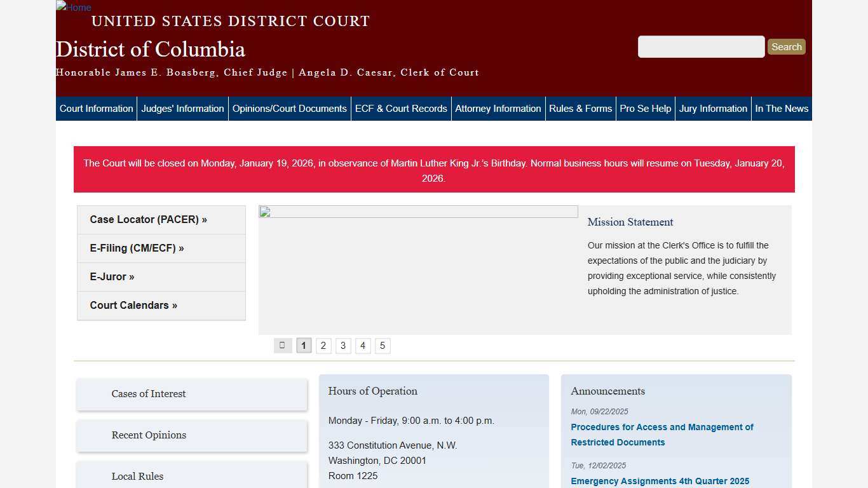Open the Pro Se Help menu
This screenshot has height=488, width=868.
645,108
